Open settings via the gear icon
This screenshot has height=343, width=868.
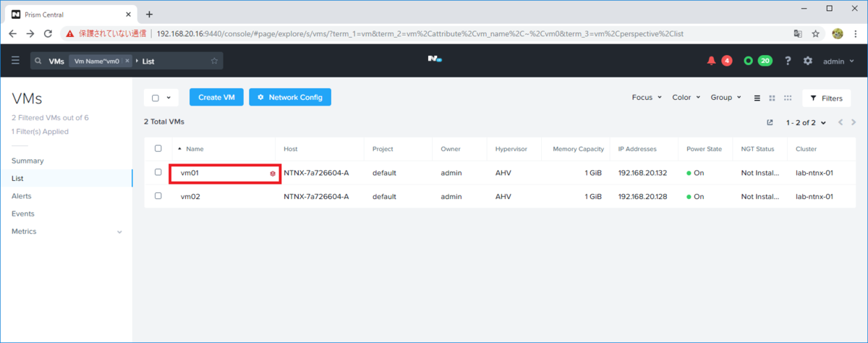808,61
